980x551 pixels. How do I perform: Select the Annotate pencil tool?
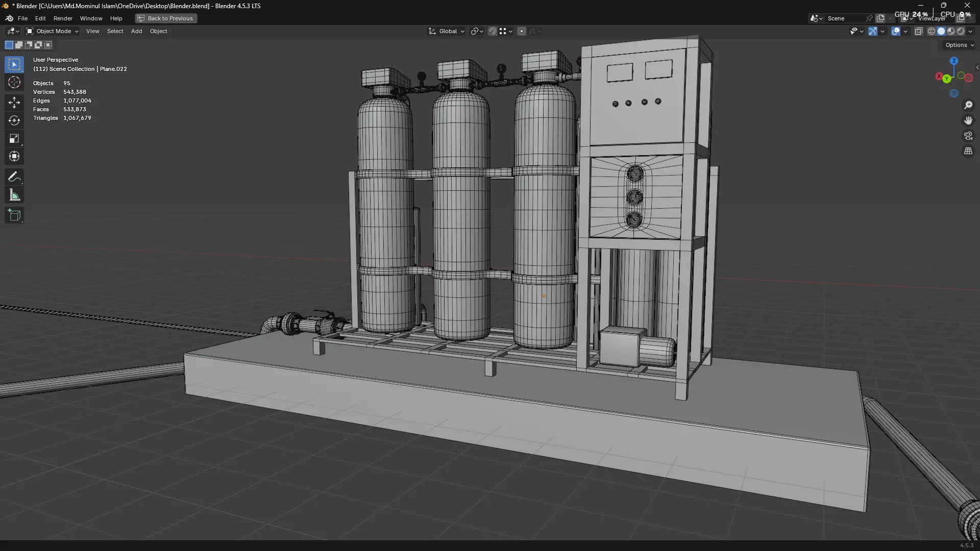(x=14, y=177)
